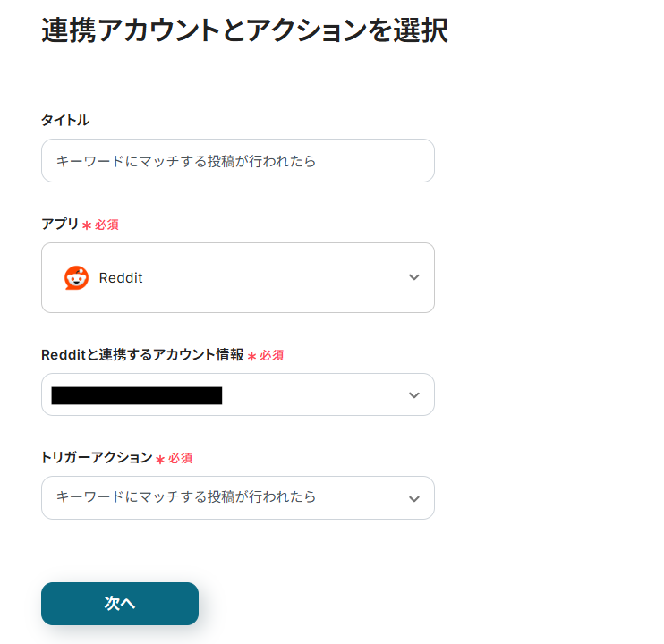Select the Reddit text in app selector
664x644 pixels.
coord(121,278)
